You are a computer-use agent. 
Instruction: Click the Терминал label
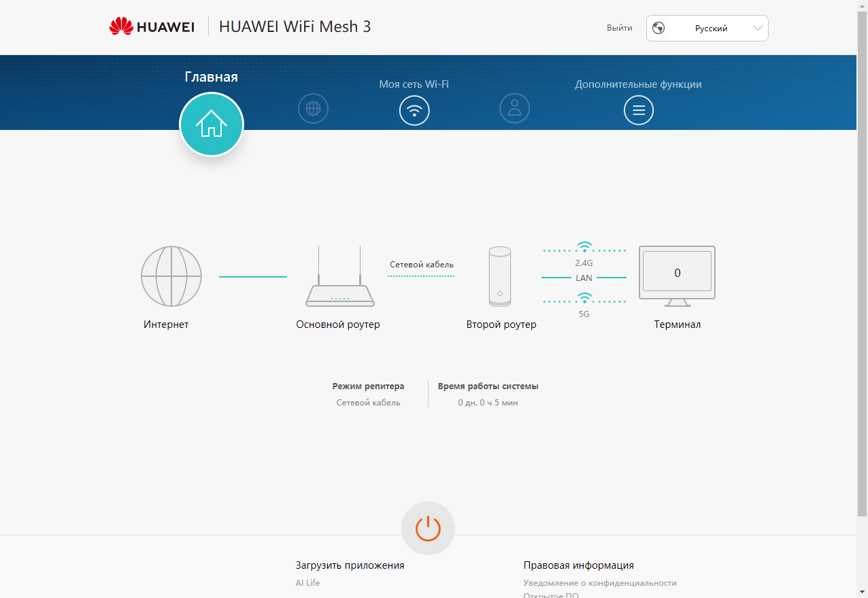[678, 325]
